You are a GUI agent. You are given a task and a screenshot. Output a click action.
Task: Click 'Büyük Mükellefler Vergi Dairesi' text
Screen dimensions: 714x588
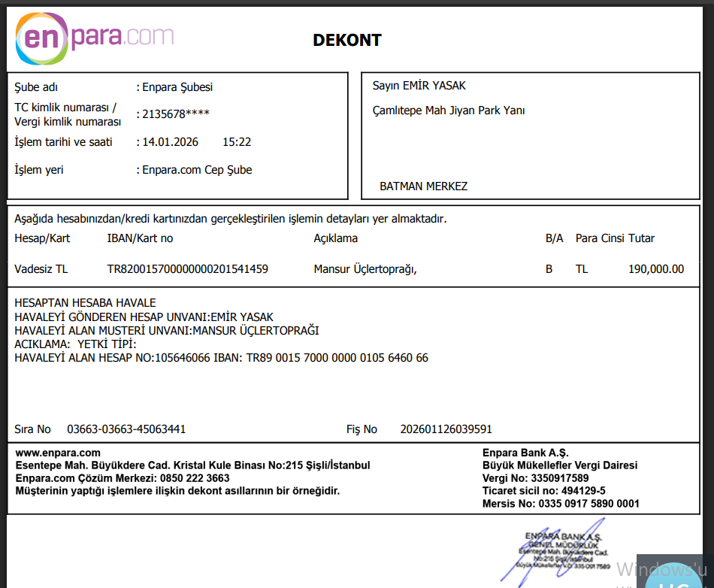pyautogui.click(x=560, y=465)
